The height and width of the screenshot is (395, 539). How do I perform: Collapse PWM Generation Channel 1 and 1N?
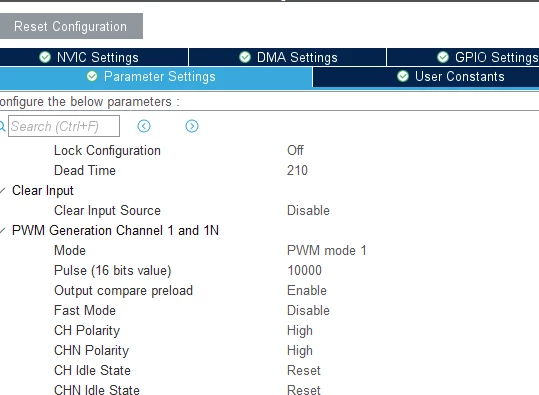tap(3, 230)
